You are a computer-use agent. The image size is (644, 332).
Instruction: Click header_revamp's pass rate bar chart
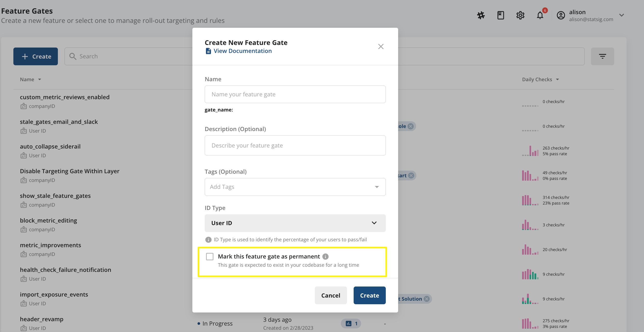[530, 324]
